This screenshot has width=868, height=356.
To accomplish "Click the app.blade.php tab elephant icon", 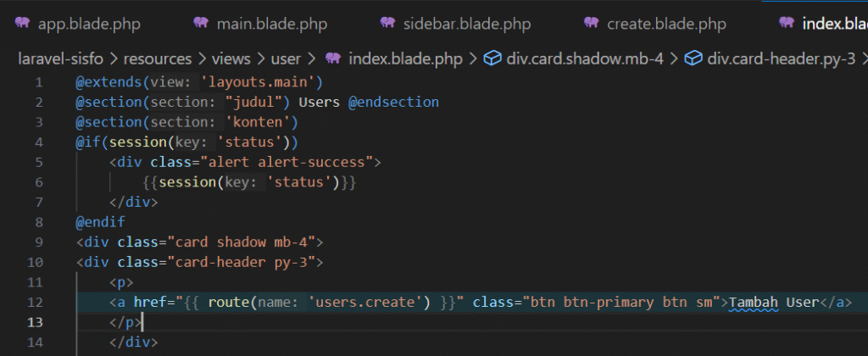I will click(21, 23).
